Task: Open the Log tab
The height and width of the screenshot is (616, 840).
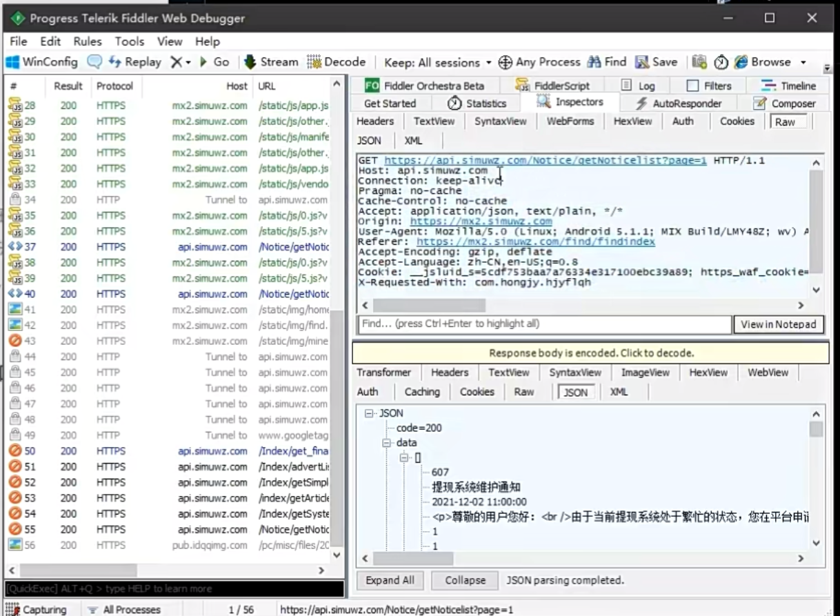Action: coord(638,86)
